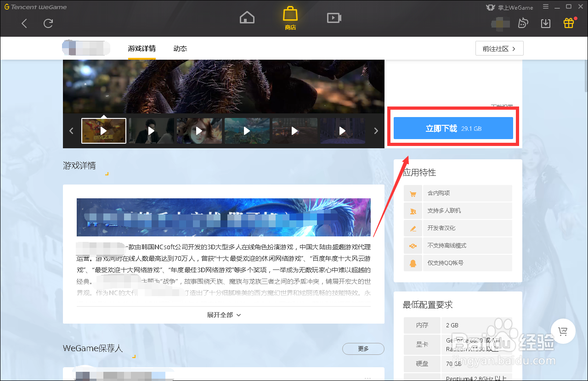Screen dimensions: 588x381
Task: Open 掌上WeGame mobile link
Action: [x=509, y=7]
